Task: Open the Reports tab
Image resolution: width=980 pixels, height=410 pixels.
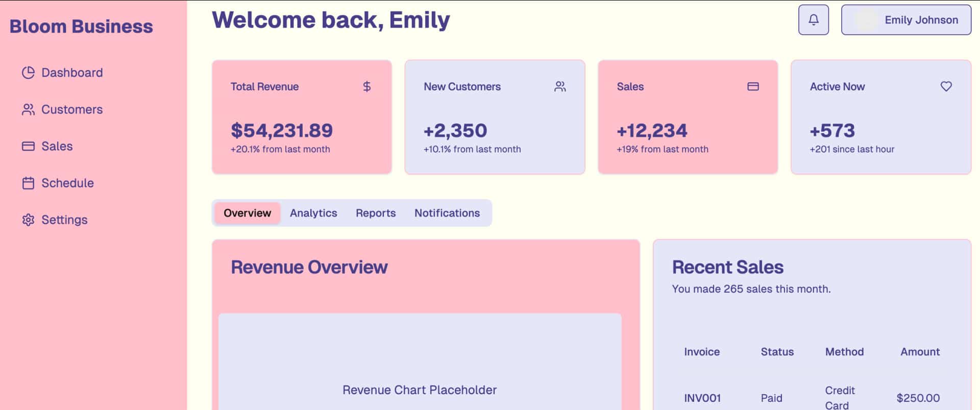Action: (x=376, y=213)
